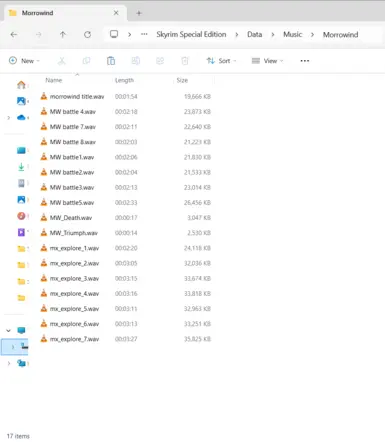Select the Network icon in the sidebar
Viewport: 385px width, 442px height.
pyautogui.click(x=22, y=363)
